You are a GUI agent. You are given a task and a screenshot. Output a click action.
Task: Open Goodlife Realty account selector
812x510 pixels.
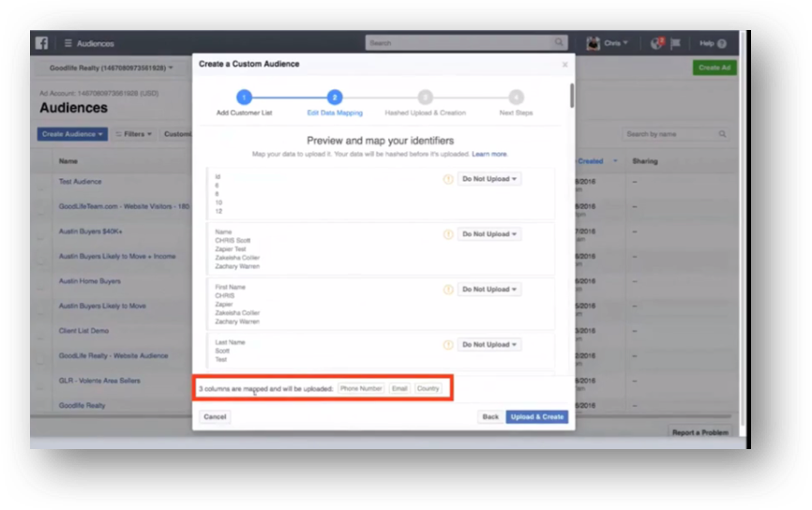(111, 67)
